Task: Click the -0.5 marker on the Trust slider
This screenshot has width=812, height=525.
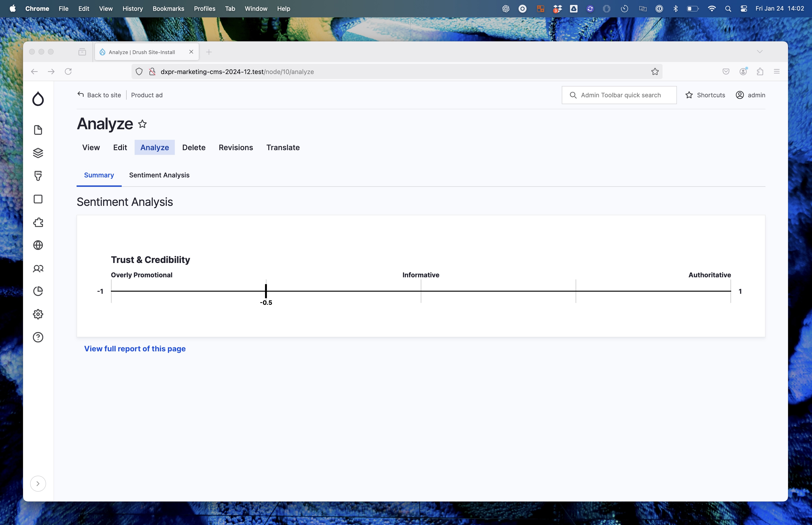Action: pos(266,291)
